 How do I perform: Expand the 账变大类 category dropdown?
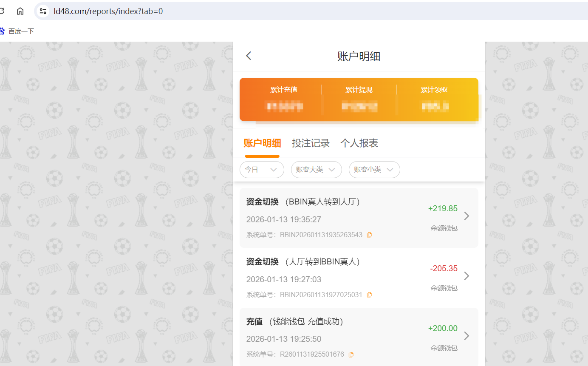(x=316, y=169)
